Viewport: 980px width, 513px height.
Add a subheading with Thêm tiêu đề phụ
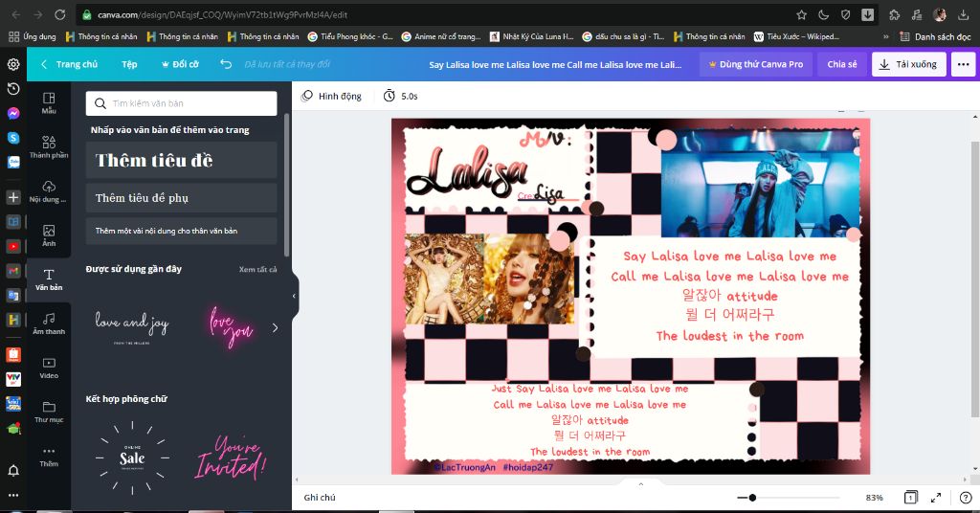pyautogui.click(x=181, y=197)
